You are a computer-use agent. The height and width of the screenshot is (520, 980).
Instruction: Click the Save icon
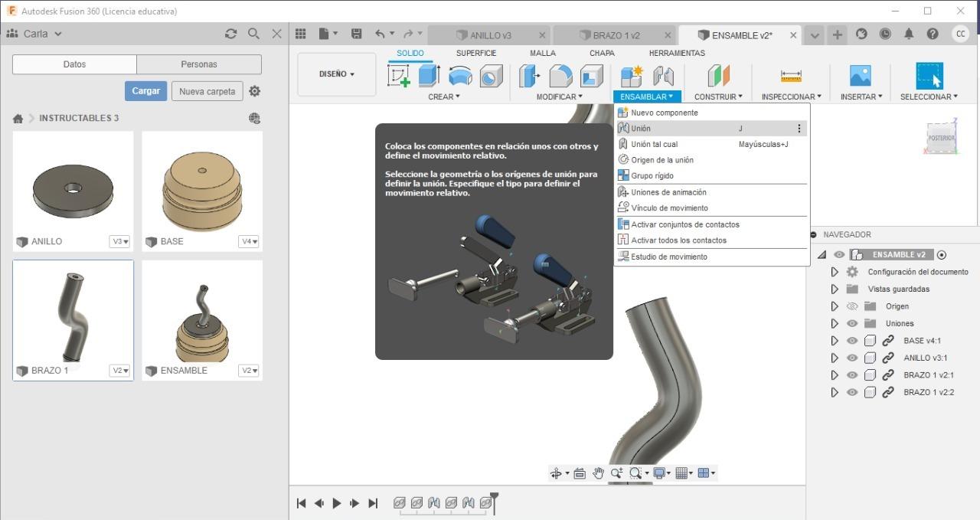pos(356,34)
